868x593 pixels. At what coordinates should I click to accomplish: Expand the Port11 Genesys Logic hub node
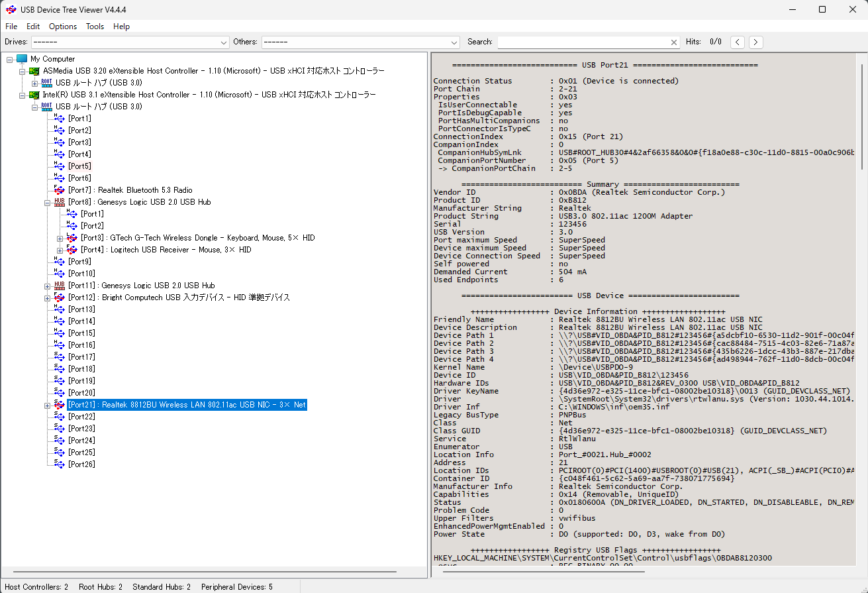pos(48,286)
